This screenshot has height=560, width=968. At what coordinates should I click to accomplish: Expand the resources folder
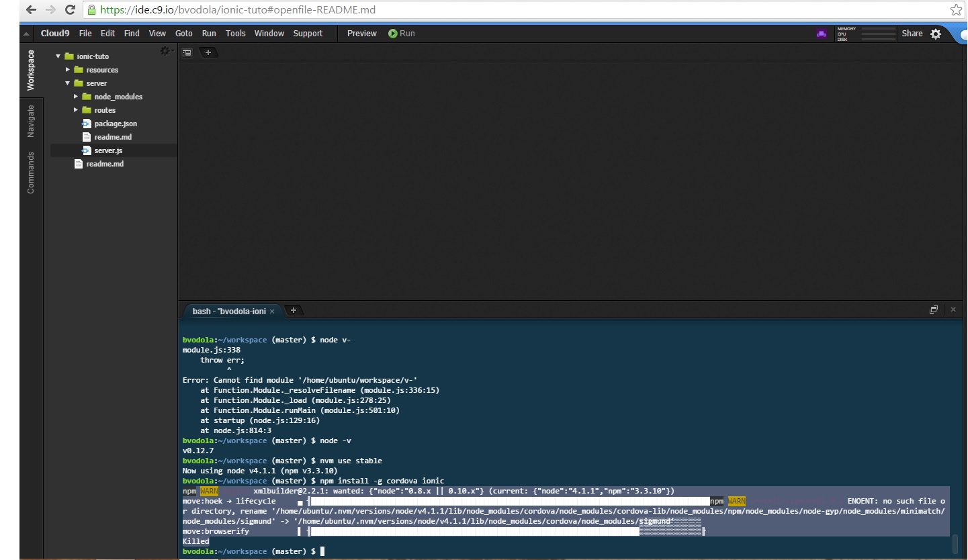point(68,70)
